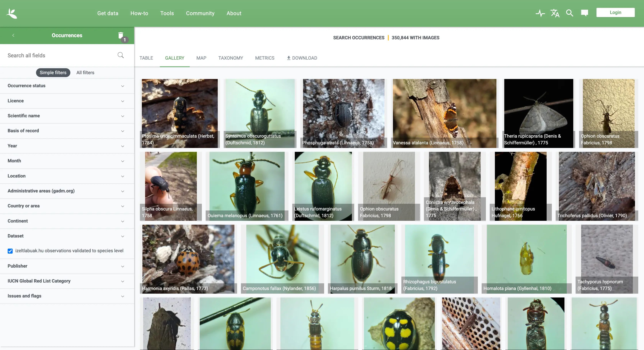Switch to Simple filters mode
Image resolution: width=644 pixels, height=350 pixels.
53,72
